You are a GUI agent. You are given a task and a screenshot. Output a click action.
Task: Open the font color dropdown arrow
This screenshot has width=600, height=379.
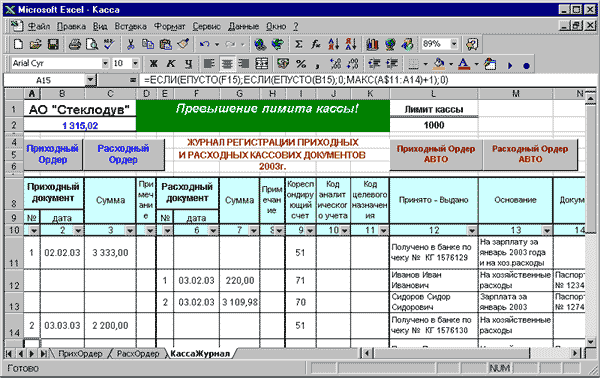(476, 64)
